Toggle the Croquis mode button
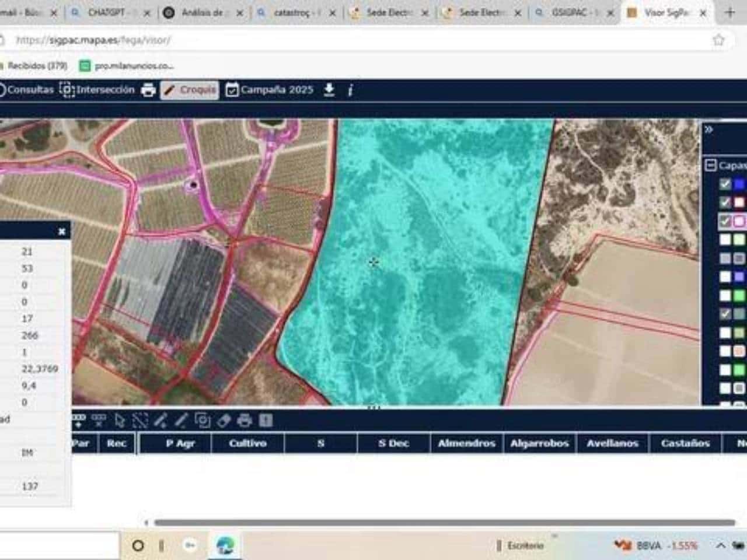 tap(189, 90)
